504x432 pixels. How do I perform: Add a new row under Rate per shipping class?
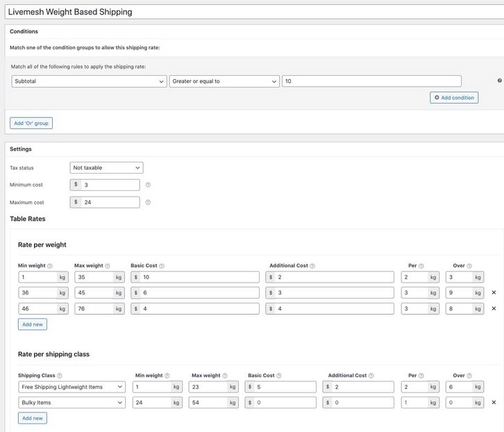(x=33, y=418)
